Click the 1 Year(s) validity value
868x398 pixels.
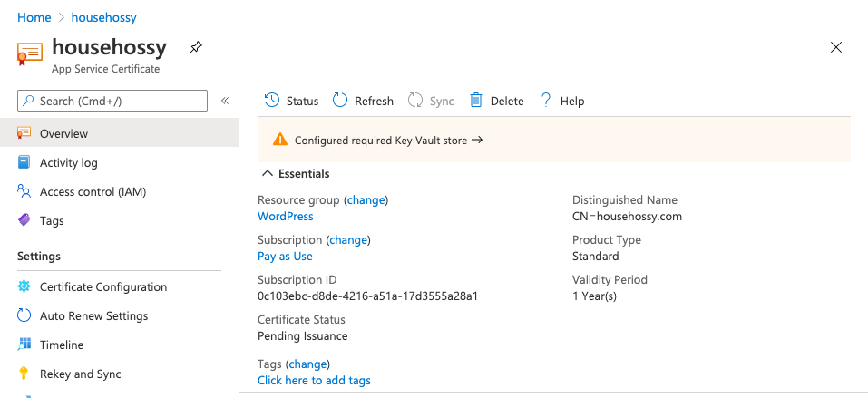[x=594, y=296]
